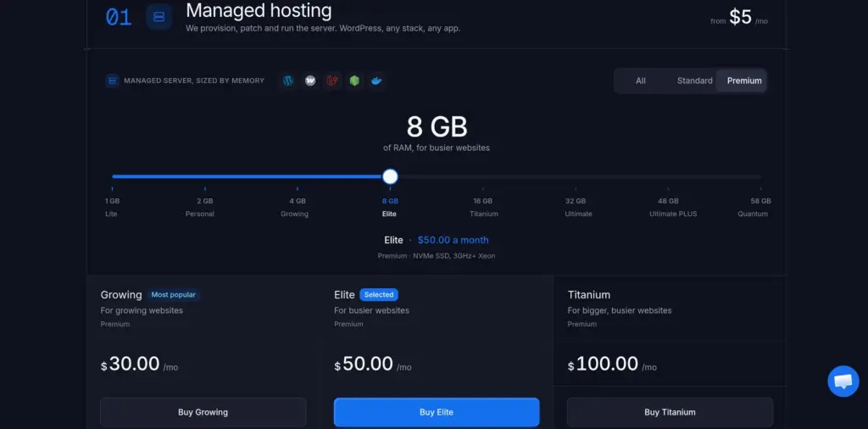
Task: Click "MANAGED SERVER, SIZED BY MEMORY" label
Action: point(194,81)
